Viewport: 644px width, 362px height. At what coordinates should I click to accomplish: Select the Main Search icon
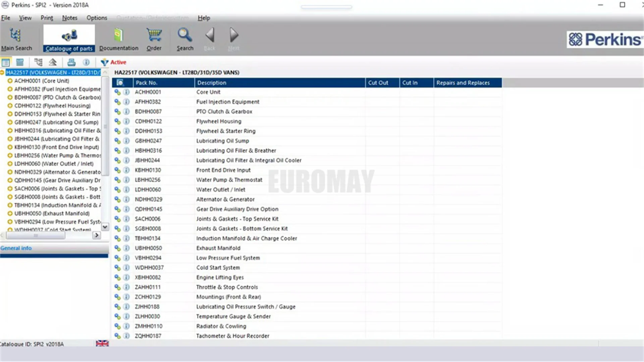tap(16, 38)
